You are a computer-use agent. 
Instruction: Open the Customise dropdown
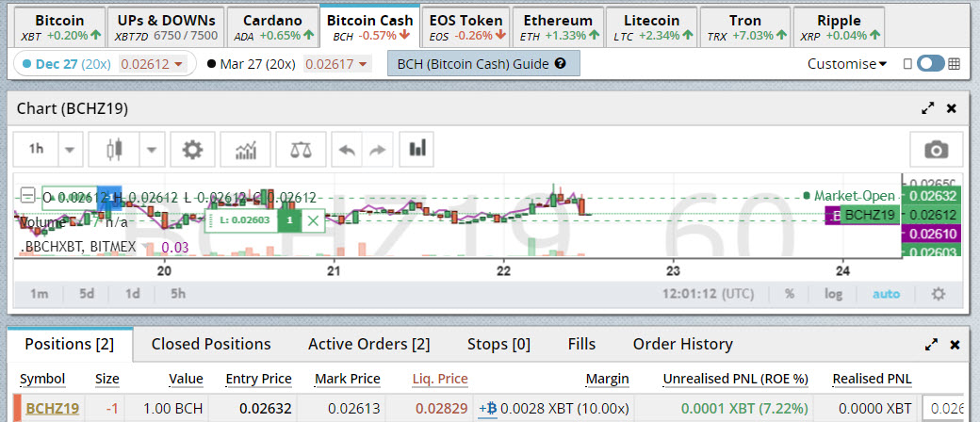click(x=847, y=63)
